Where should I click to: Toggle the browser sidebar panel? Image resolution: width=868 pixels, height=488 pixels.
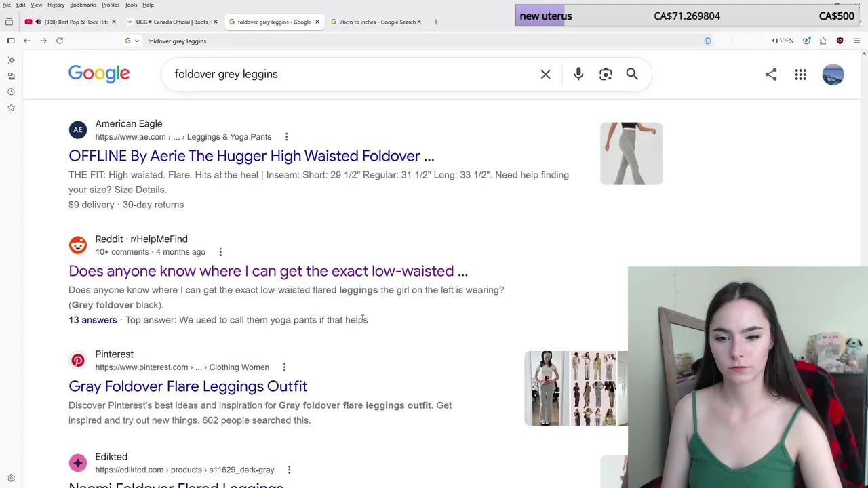coord(11,41)
